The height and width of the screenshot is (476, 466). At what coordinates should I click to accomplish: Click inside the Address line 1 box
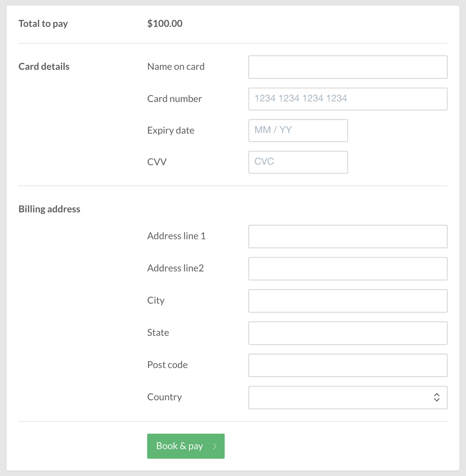pyautogui.click(x=348, y=236)
